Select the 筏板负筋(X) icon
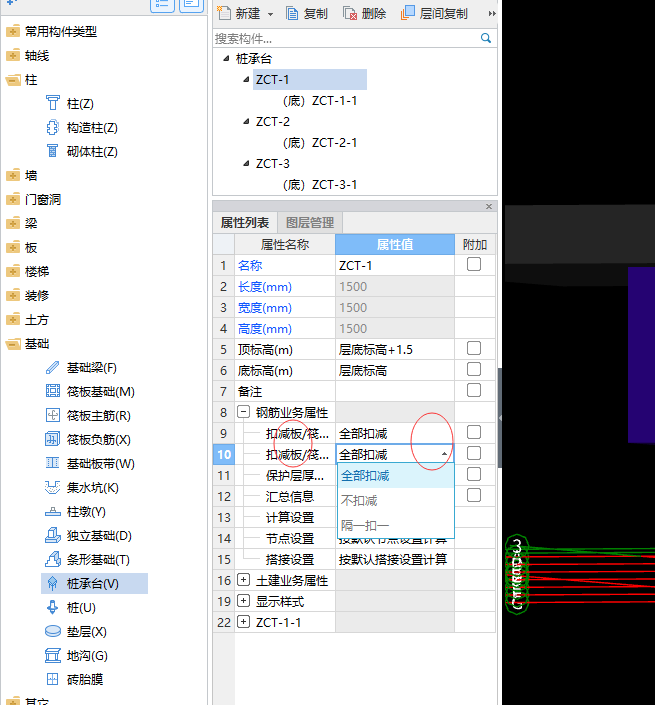 coord(53,439)
